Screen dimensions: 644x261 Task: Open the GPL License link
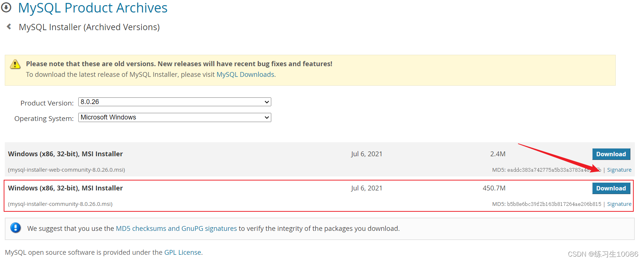coord(183,253)
